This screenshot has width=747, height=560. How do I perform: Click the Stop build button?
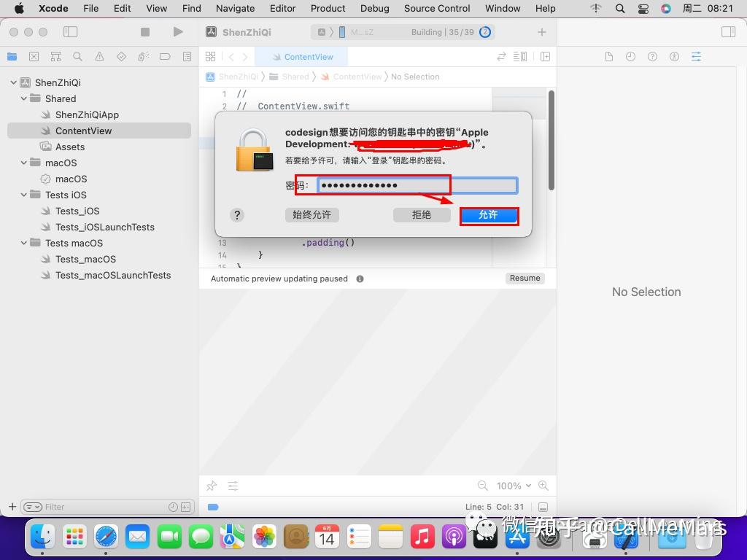pyautogui.click(x=145, y=32)
